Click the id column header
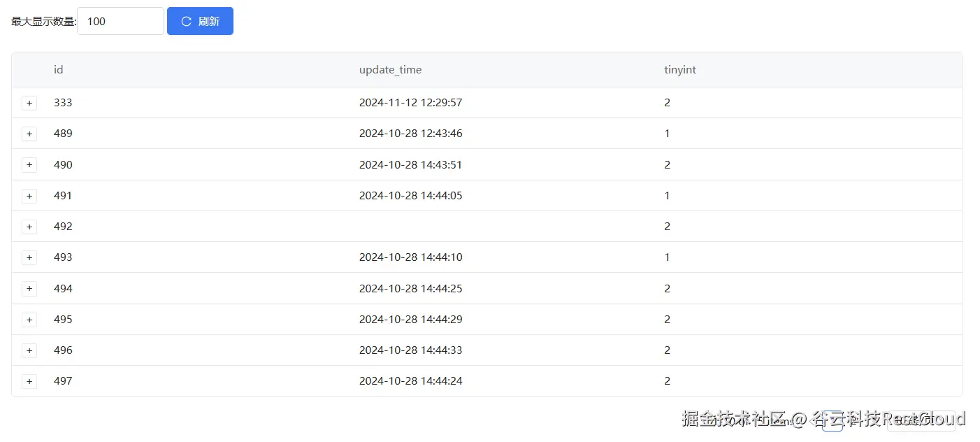980x442 pixels. pos(59,70)
